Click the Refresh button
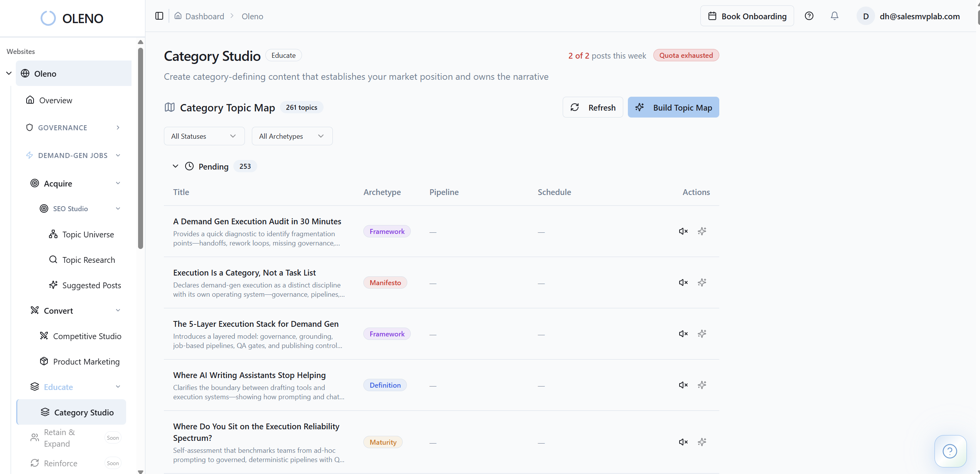This screenshot has width=980, height=474. point(592,108)
